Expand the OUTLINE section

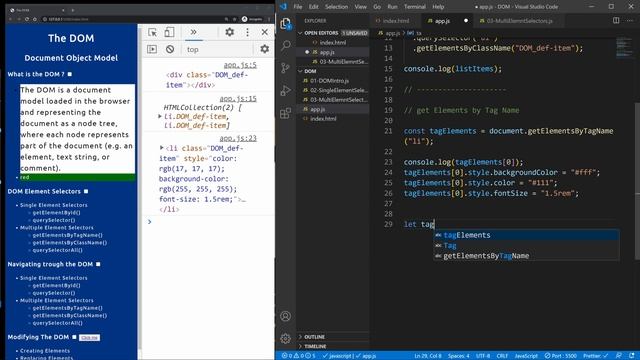300,337
